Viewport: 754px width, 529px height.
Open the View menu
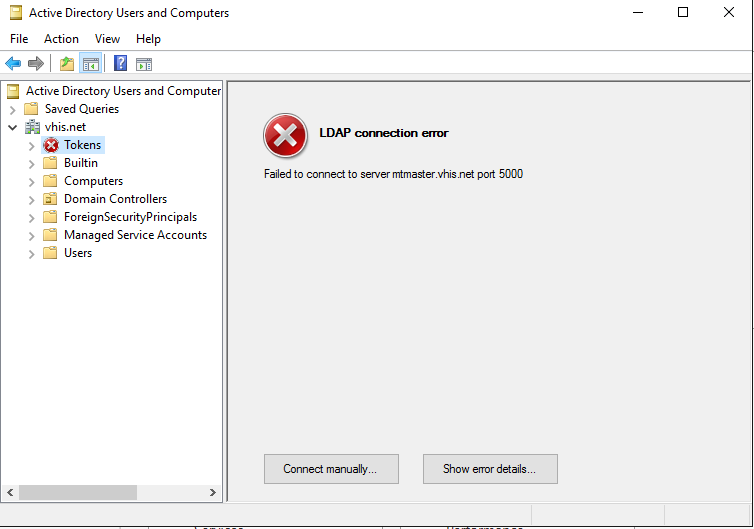click(107, 39)
